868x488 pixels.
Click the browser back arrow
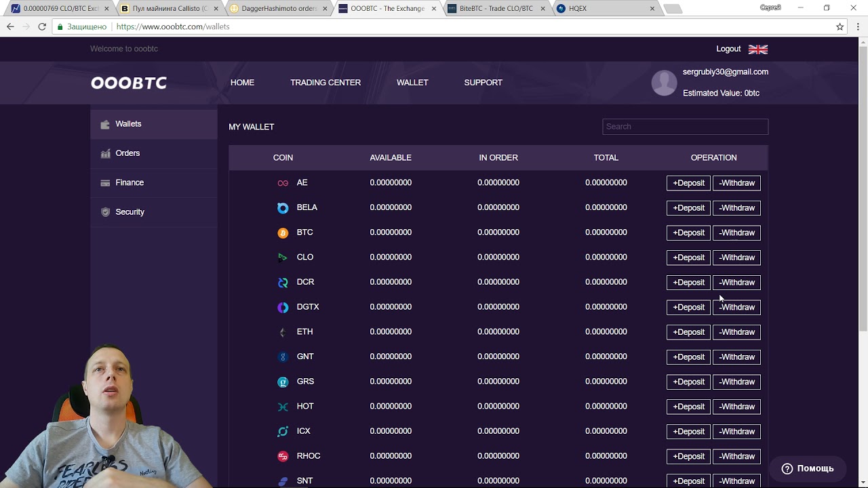pyautogui.click(x=10, y=26)
